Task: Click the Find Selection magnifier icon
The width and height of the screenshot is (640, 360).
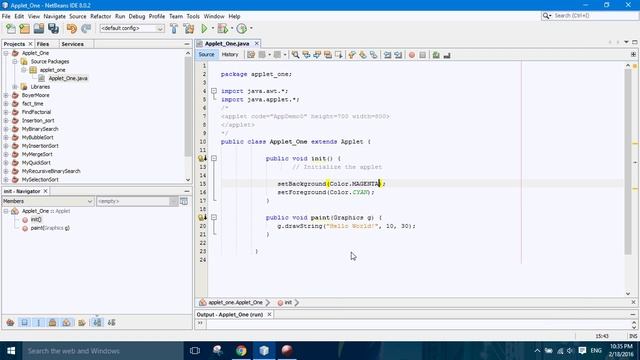Action: [x=295, y=55]
